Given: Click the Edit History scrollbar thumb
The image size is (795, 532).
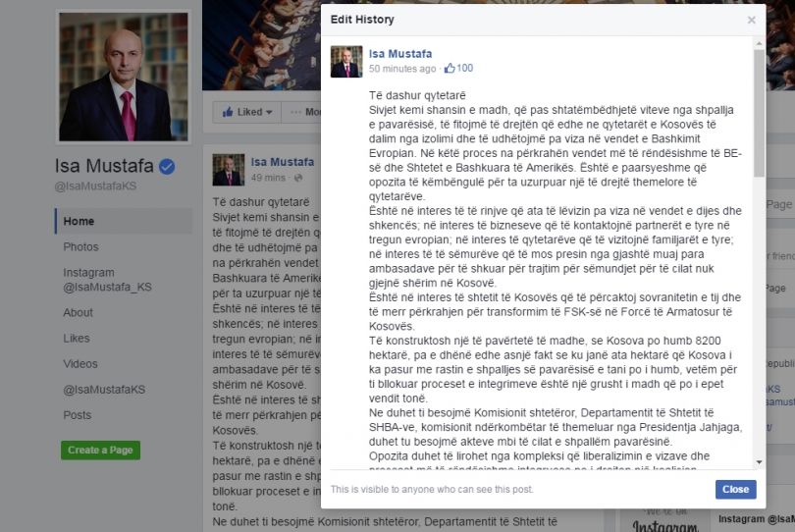Looking at the screenshot, I should [x=759, y=113].
